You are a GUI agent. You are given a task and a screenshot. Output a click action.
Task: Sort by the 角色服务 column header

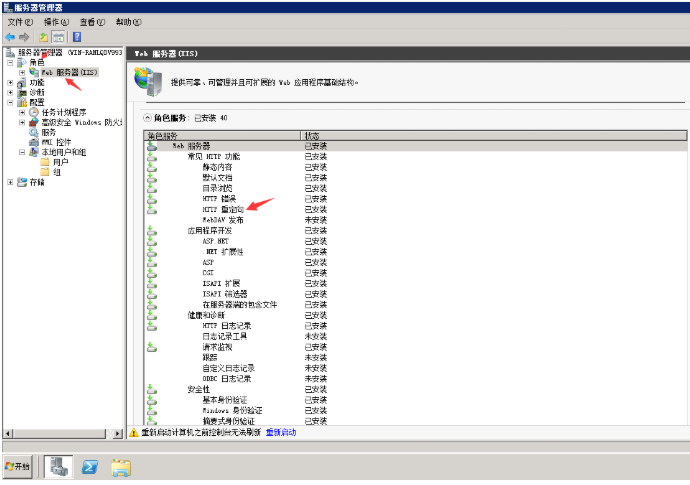tap(222, 136)
